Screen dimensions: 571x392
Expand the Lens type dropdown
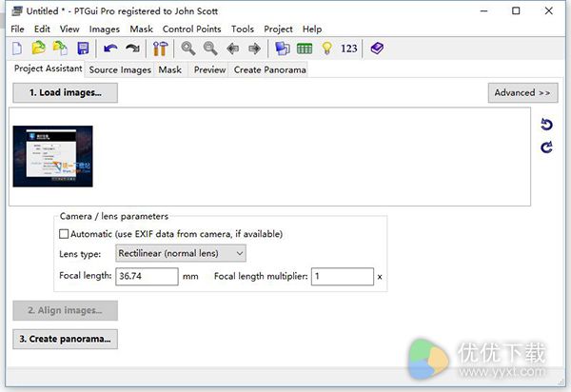coord(181,253)
